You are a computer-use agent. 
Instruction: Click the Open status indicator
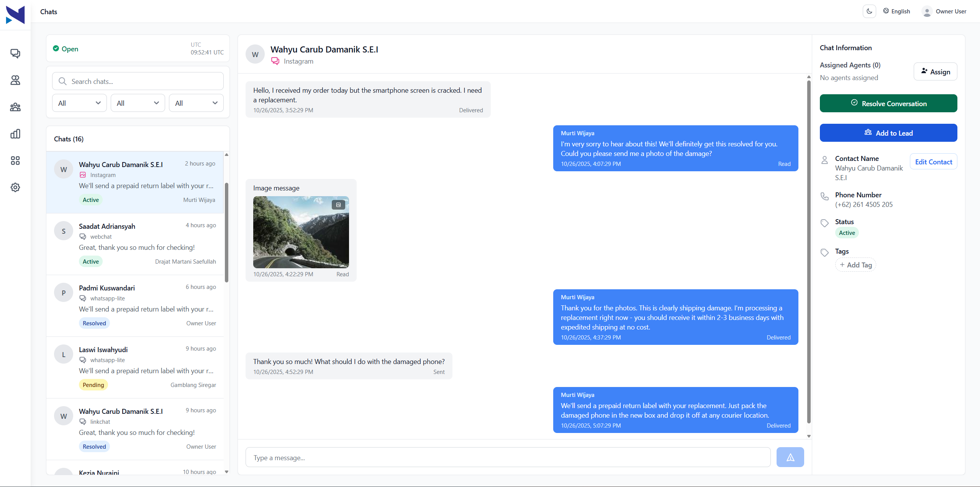66,49
